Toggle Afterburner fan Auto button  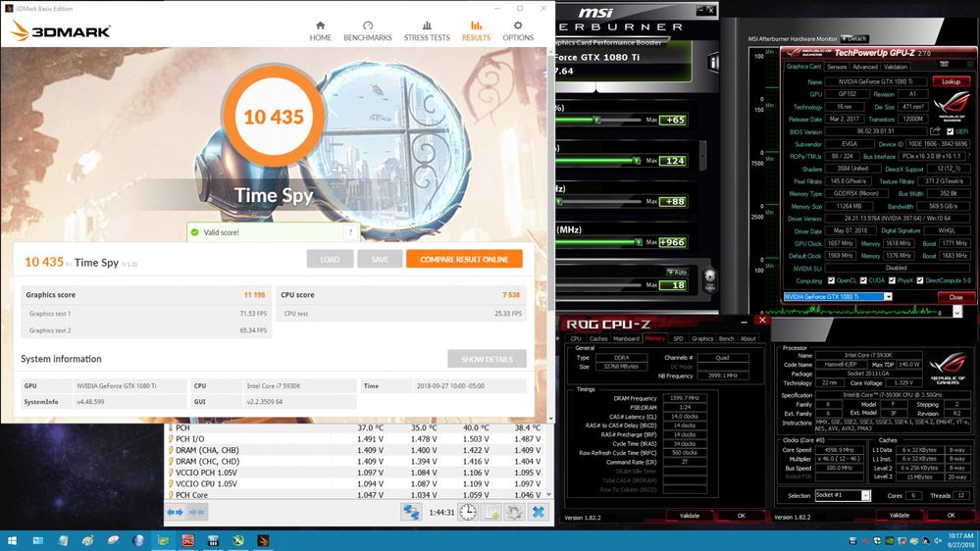pyautogui.click(x=677, y=272)
